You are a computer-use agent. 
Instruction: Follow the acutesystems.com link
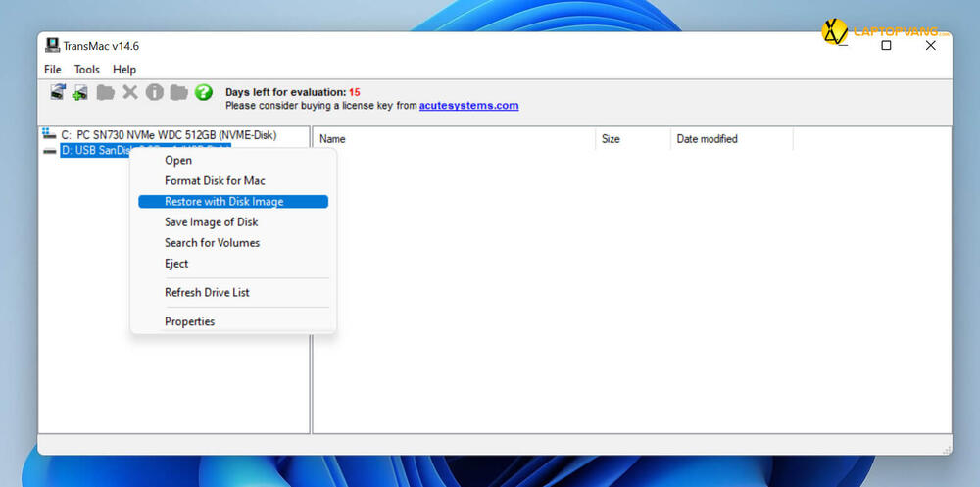[x=468, y=106]
